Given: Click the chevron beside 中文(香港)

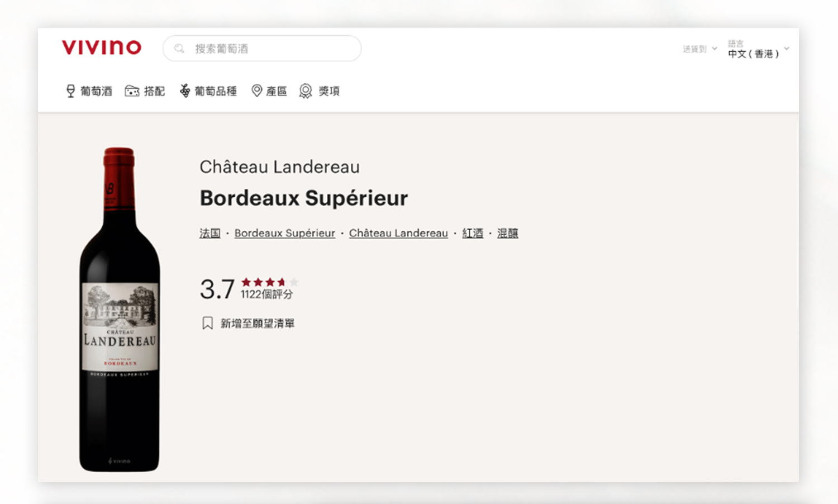Looking at the screenshot, I should click(x=787, y=49).
